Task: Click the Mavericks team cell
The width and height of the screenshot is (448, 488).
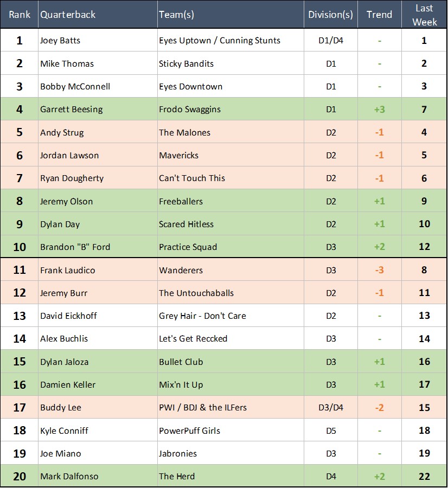Action: (x=178, y=156)
